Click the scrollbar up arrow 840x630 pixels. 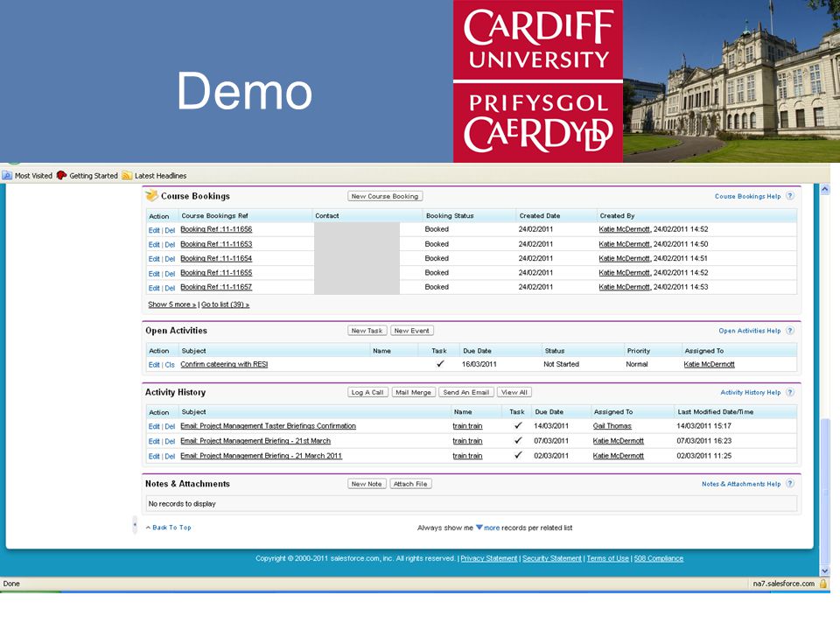[825, 189]
